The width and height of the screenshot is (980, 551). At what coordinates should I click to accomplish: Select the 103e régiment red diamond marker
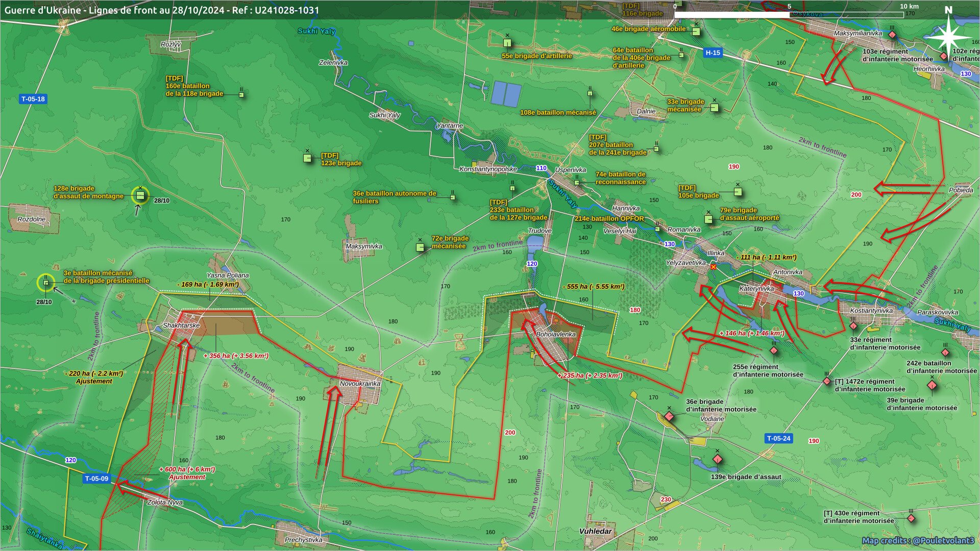pyautogui.click(x=892, y=35)
